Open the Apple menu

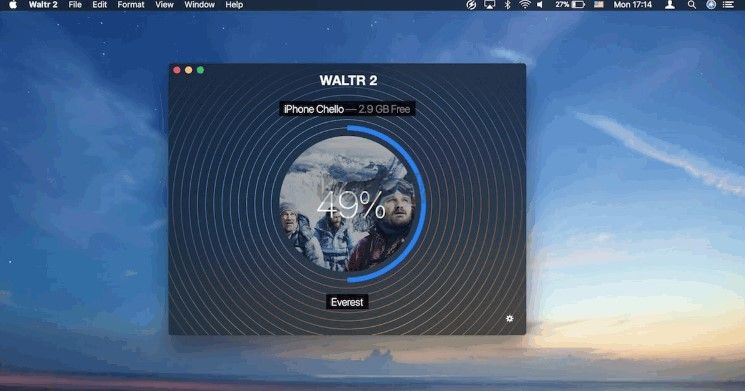(13, 5)
